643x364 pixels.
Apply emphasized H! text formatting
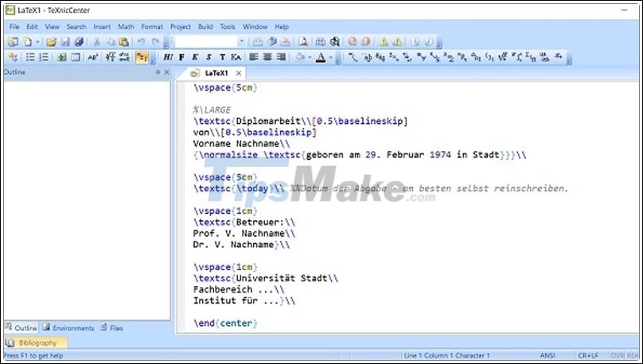click(168, 57)
